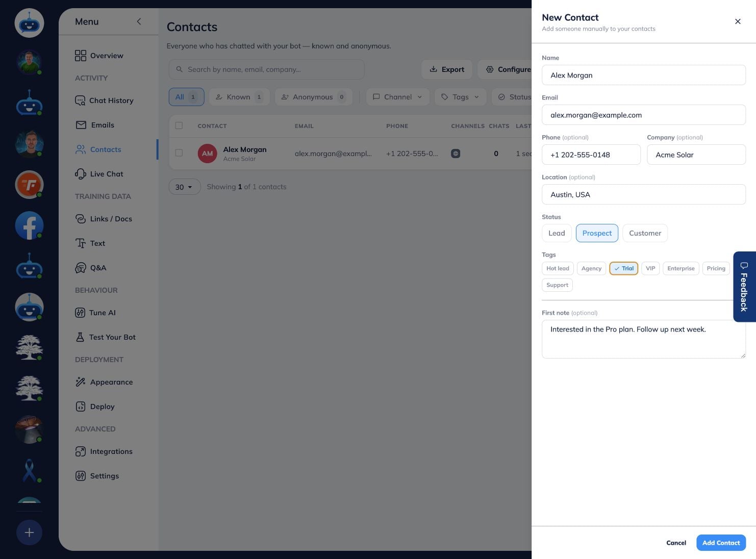Click the Chat History icon
Screen dimensions: 756x559
[80, 100]
